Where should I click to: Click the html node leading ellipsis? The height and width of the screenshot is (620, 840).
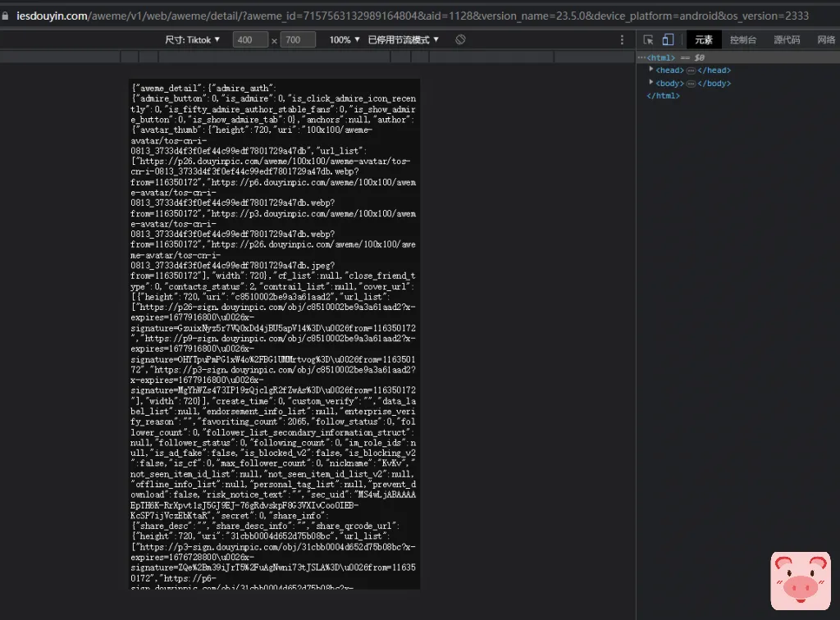[641, 57]
